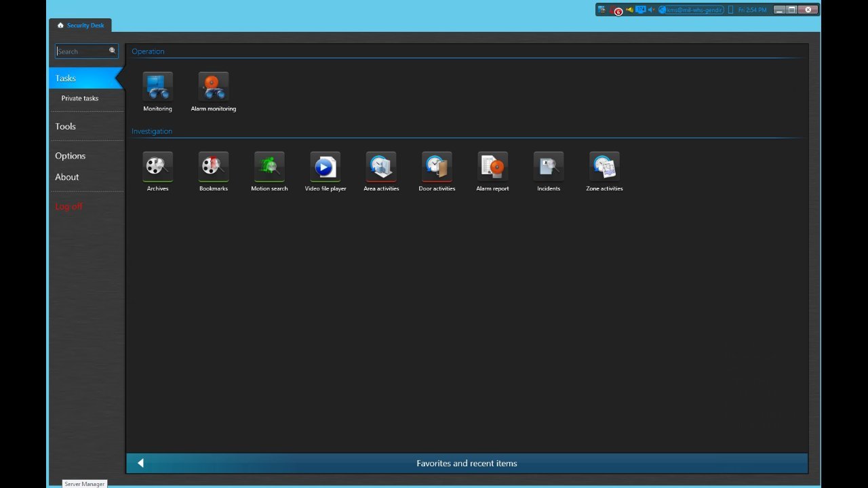Open the Area activities report

(381, 167)
